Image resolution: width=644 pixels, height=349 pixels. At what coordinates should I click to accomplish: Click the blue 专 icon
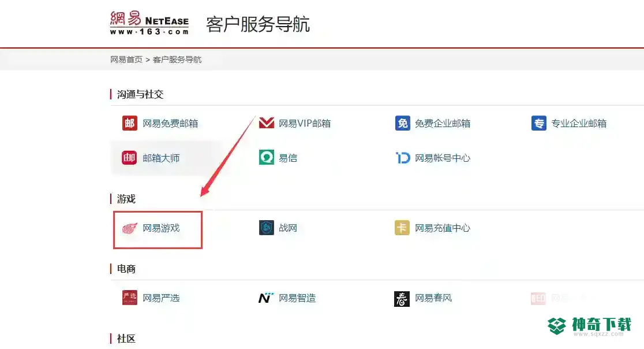[539, 123]
